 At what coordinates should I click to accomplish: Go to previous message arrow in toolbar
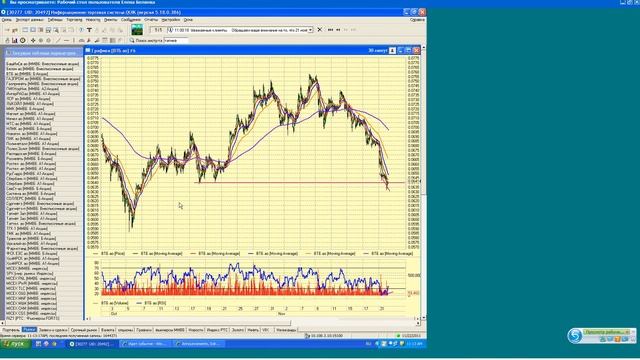pyautogui.click(x=338, y=30)
